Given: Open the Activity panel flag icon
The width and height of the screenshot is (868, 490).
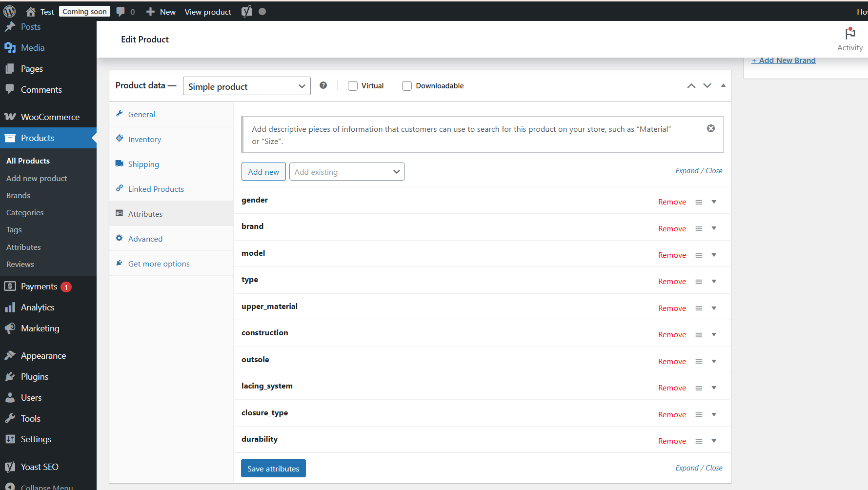Looking at the screenshot, I should 849,33.
